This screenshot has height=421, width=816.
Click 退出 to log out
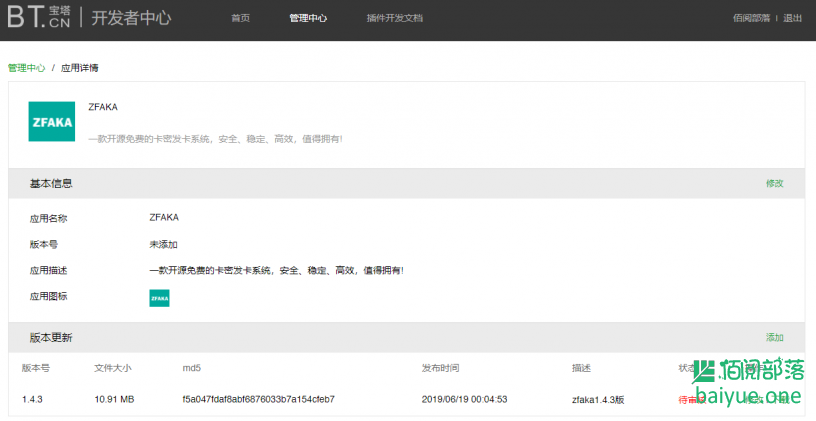coord(793,18)
